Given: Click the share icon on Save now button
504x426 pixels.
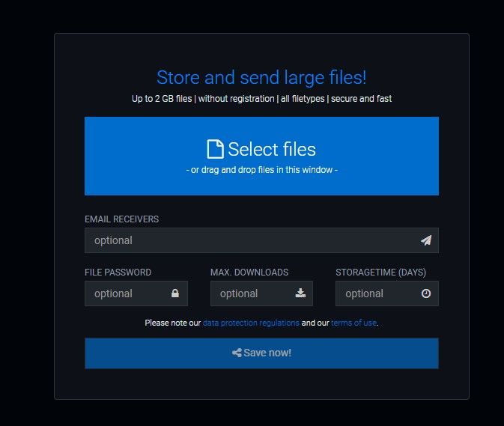Looking at the screenshot, I should [237, 353].
